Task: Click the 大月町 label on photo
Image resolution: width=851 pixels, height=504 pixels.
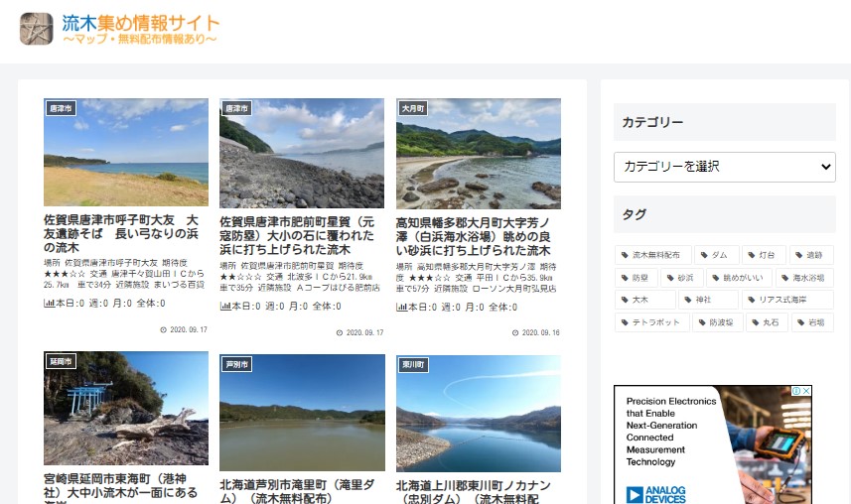Action: pos(413,108)
